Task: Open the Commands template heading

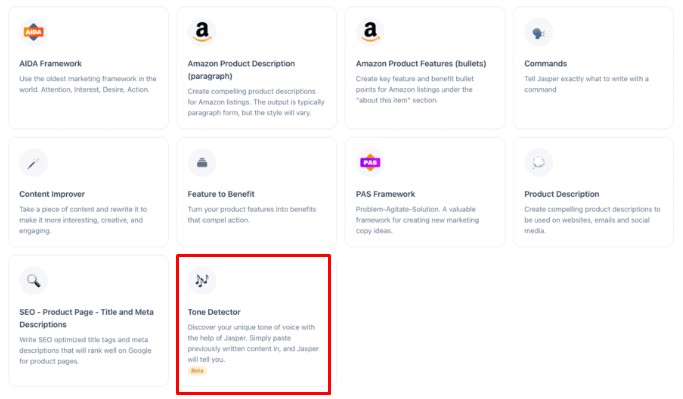Action: tap(545, 64)
